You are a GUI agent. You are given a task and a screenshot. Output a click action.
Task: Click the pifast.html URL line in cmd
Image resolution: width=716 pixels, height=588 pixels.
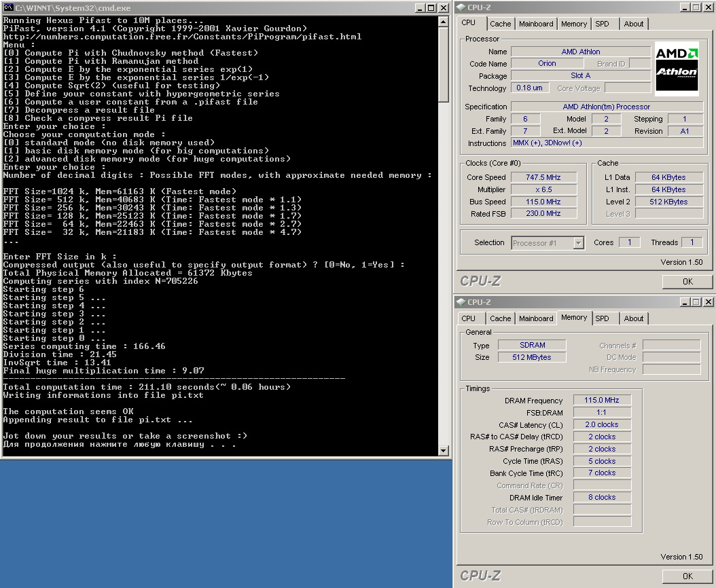(182, 37)
